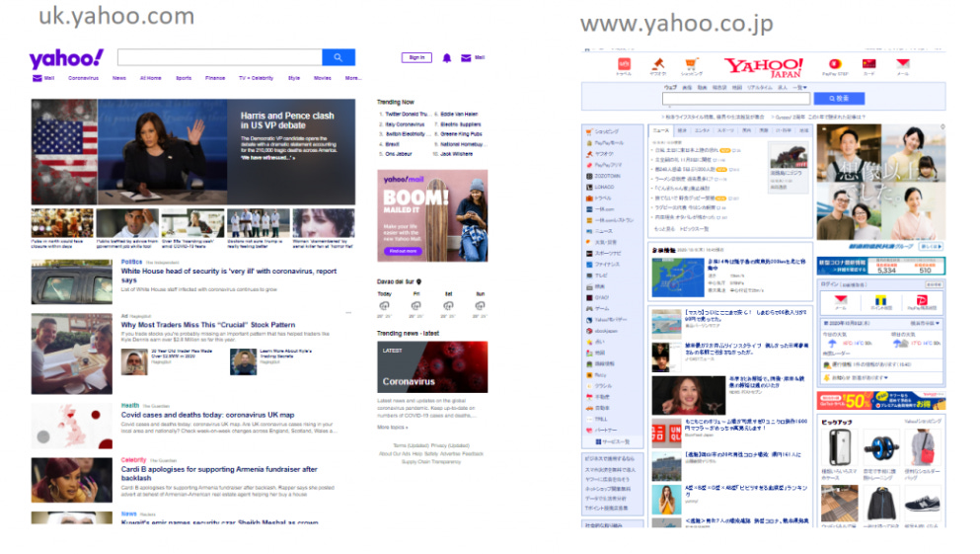Click the Davao del Sur location pin
The height and width of the screenshot is (554, 980).
pos(418,282)
